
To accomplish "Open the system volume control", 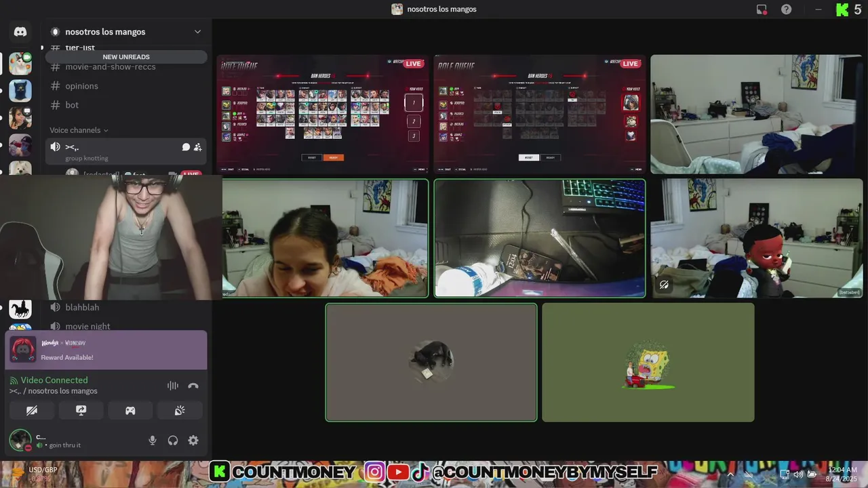I will click(x=798, y=474).
